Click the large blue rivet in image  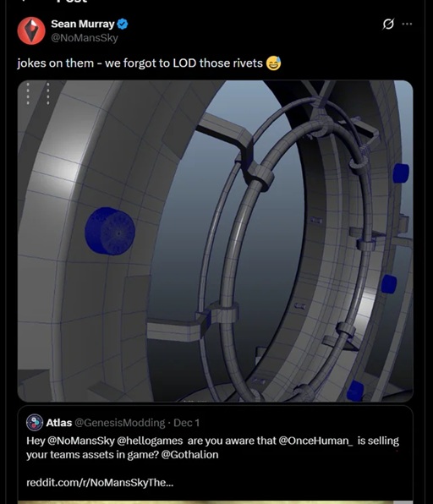pyautogui.click(x=110, y=231)
